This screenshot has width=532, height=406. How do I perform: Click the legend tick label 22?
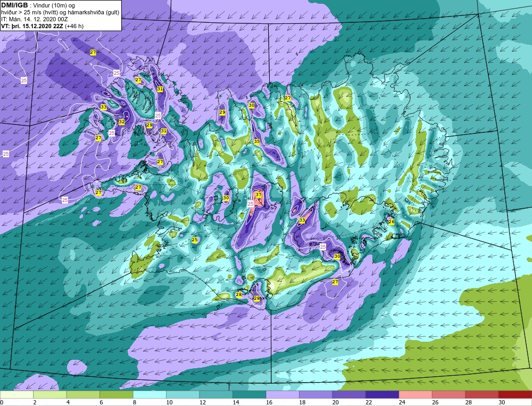tap(369, 402)
